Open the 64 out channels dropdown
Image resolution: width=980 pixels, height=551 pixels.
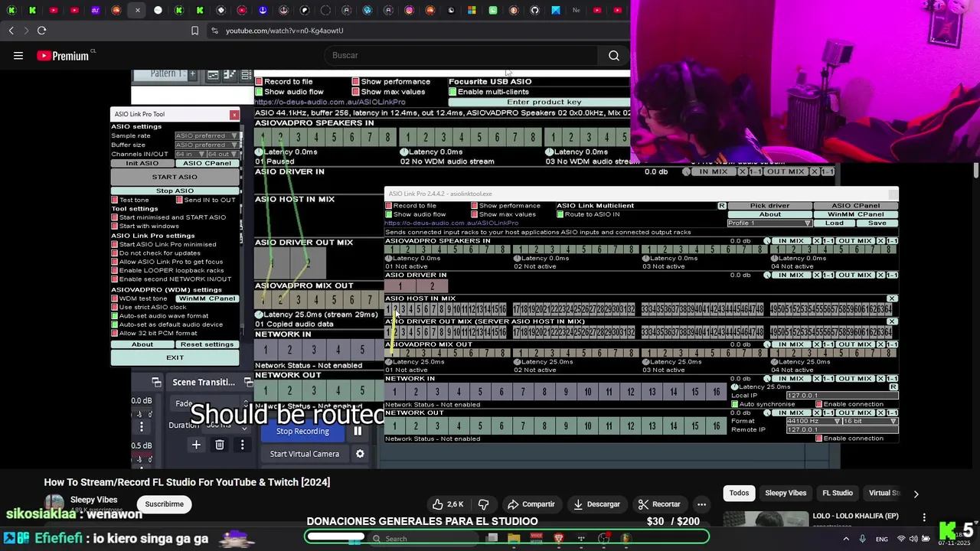point(224,154)
